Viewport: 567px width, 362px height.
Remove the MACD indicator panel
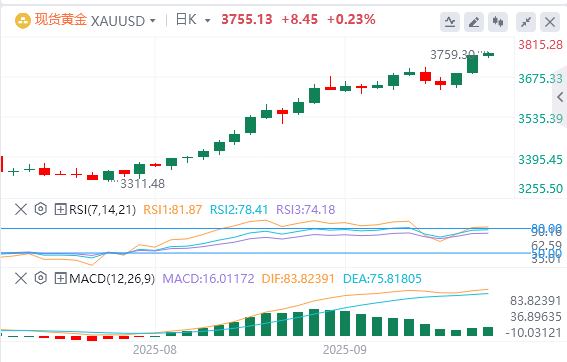tap(21, 278)
